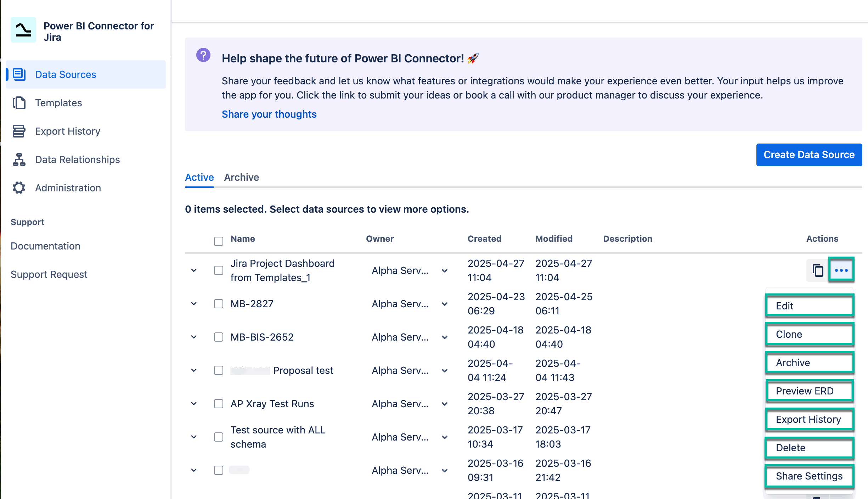This screenshot has width=868, height=499.
Task: Clone the Jira Project Dashboard data source
Action: [x=817, y=270]
